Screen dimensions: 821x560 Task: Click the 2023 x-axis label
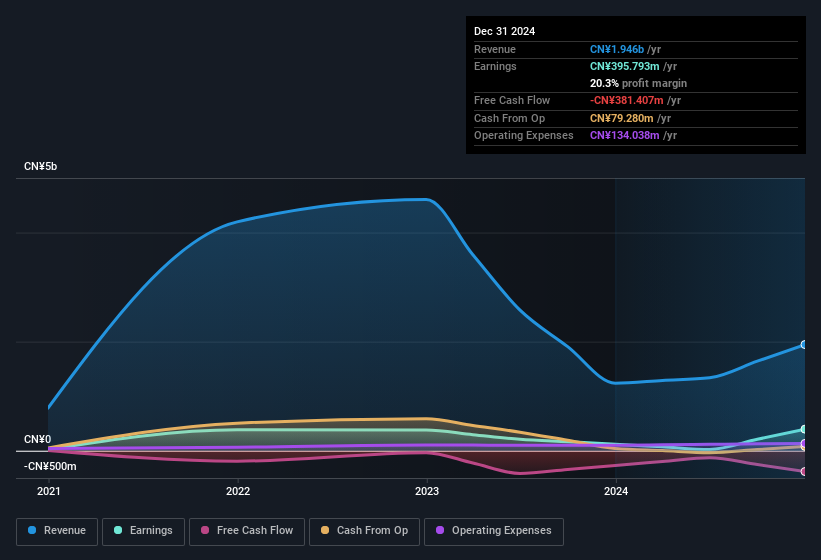(x=427, y=491)
